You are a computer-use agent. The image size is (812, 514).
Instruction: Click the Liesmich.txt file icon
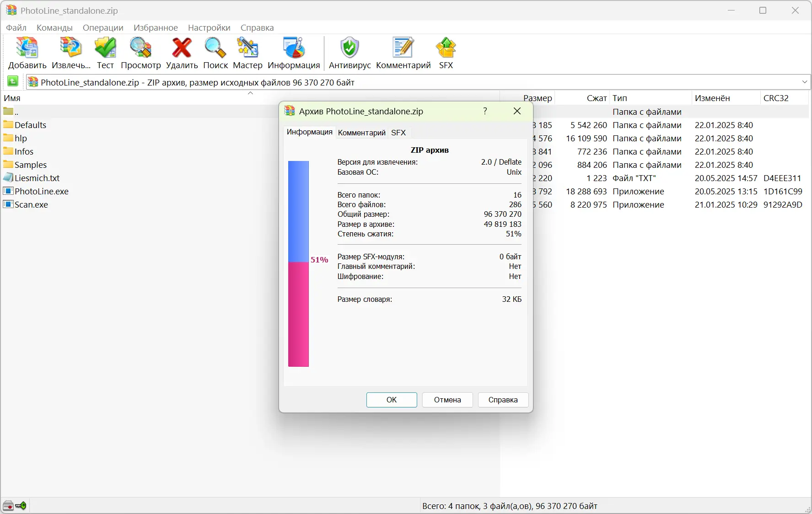[x=8, y=177]
